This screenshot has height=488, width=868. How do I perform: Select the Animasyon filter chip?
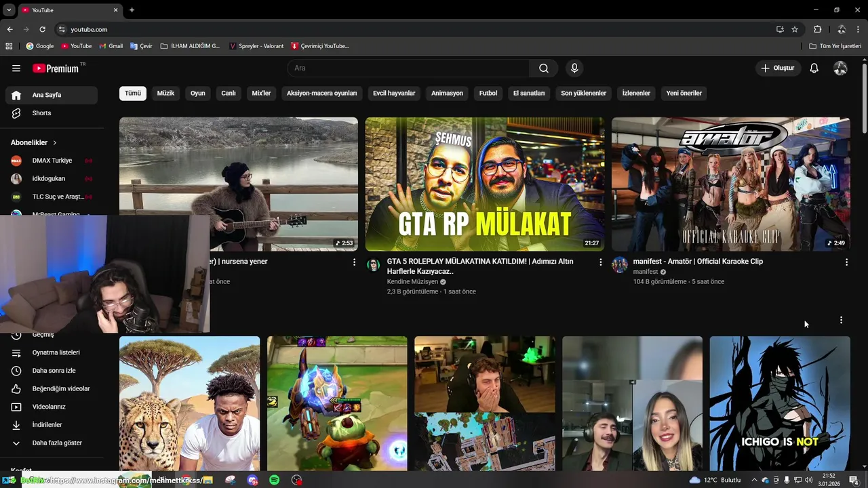[x=448, y=93]
